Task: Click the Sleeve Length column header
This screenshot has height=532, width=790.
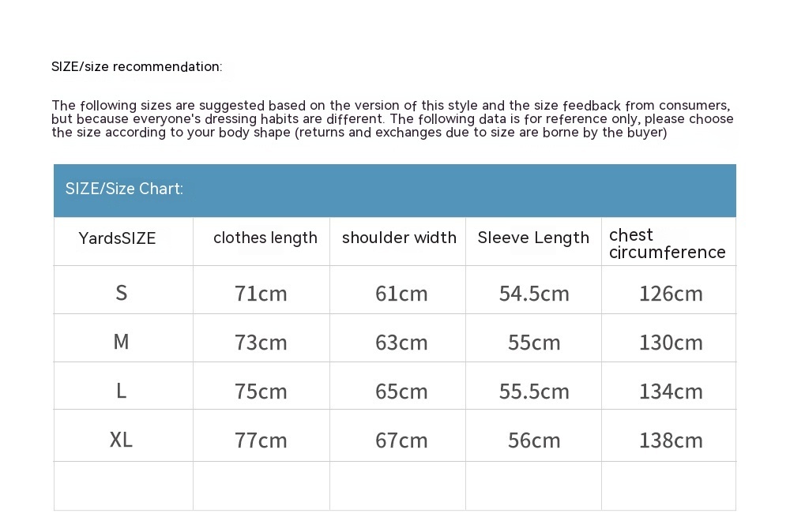Action: click(533, 238)
